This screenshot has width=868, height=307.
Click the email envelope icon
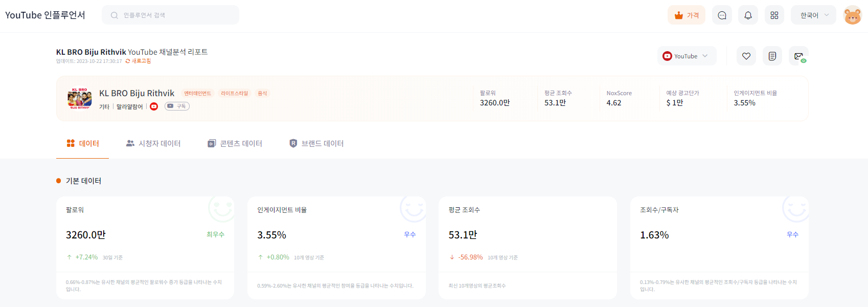point(798,56)
